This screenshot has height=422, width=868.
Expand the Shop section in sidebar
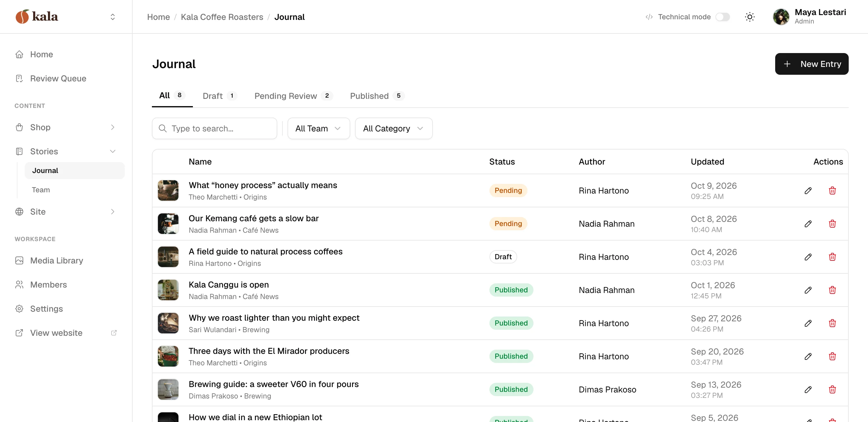point(66,127)
